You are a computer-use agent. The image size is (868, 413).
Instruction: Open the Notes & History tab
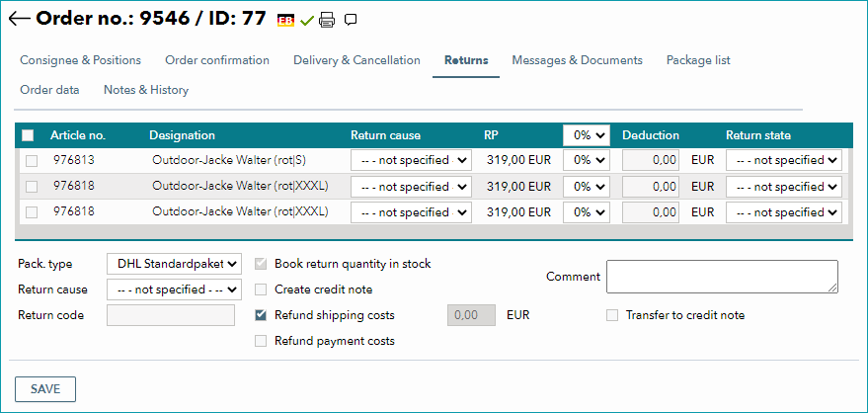[146, 90]
